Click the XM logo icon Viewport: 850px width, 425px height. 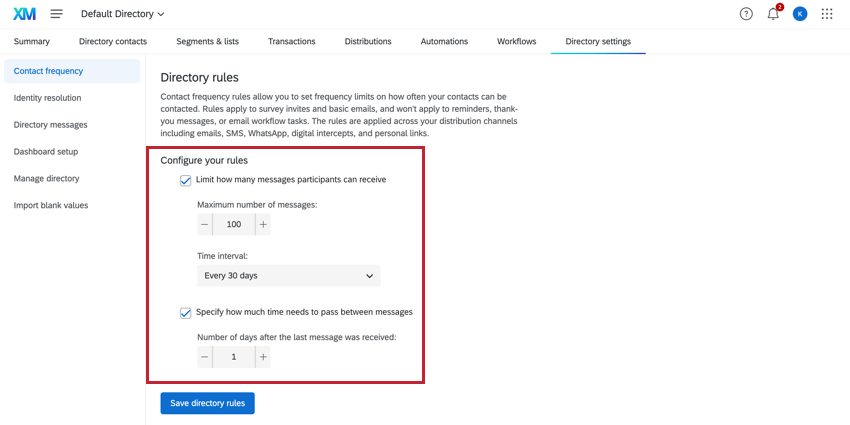point(24,14)
